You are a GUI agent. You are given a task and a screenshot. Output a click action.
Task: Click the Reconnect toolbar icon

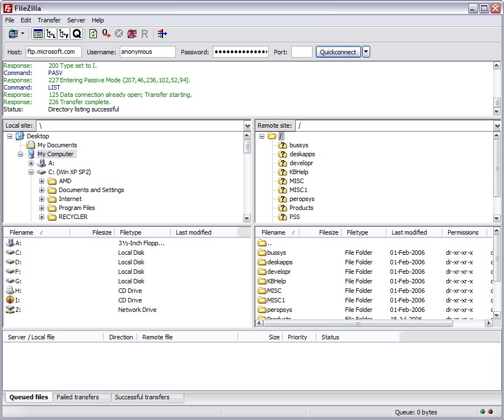coord(145,34)
